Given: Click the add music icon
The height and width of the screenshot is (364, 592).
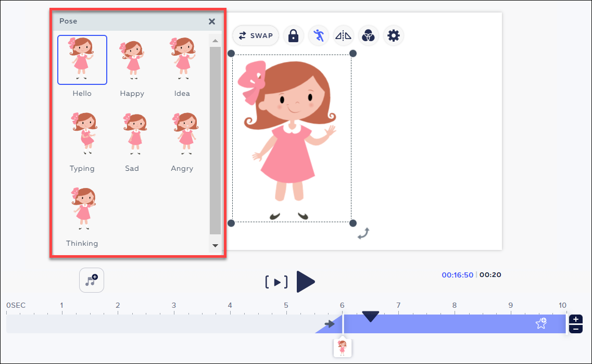Looking at the screenshot, I should click(x=92, y=281).
